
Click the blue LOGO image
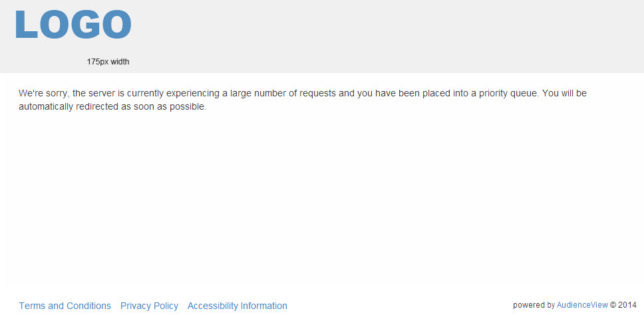(73, 25)
